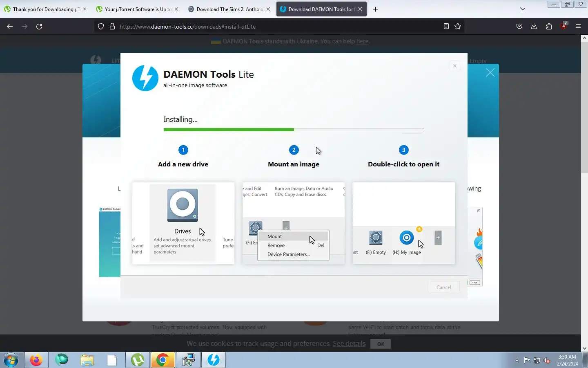Image resolution: width=588 pixels, height=368 pixels.
Task: Open Firefox from the taskbar
Action: 36,360
